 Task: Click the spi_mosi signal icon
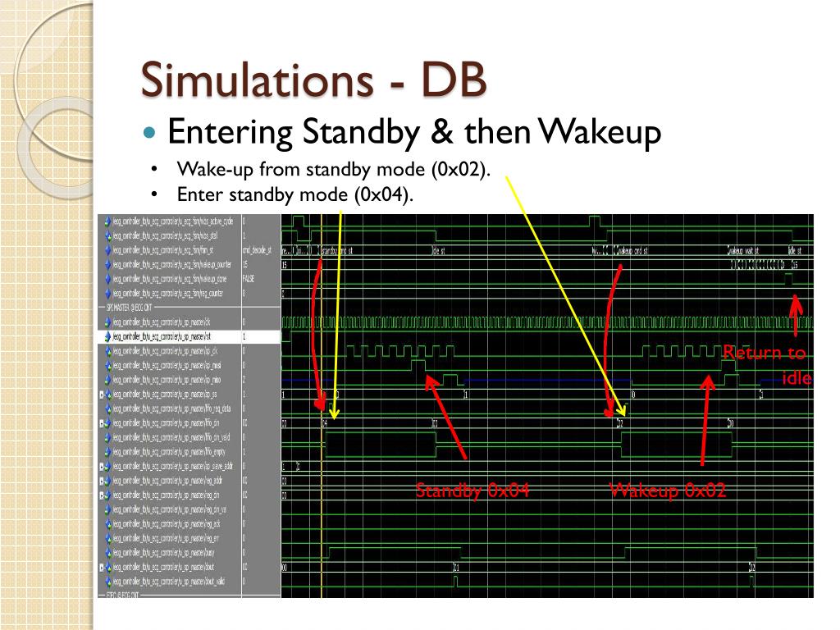(x=108, y=366)
